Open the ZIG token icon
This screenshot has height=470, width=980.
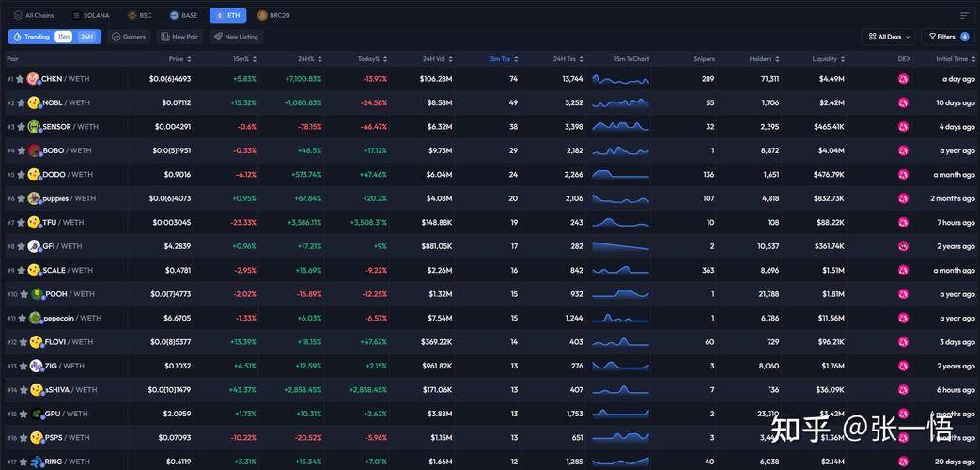(37, 367)
